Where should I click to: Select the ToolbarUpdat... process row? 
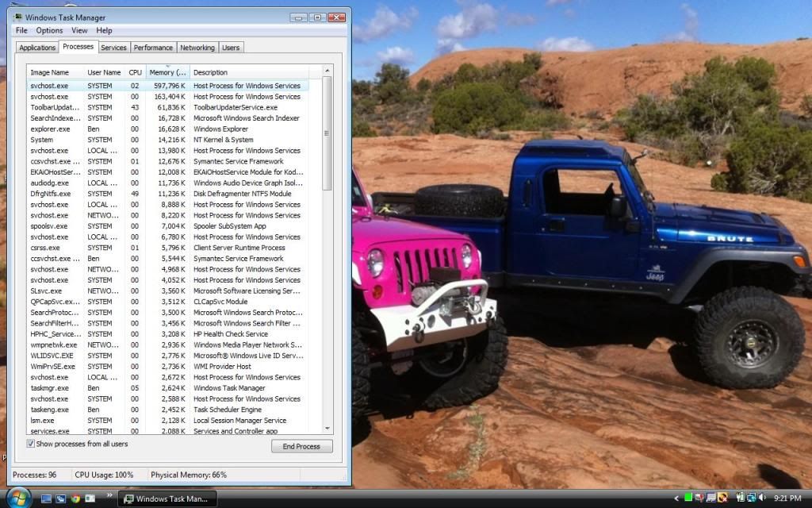tap(168, 107)
